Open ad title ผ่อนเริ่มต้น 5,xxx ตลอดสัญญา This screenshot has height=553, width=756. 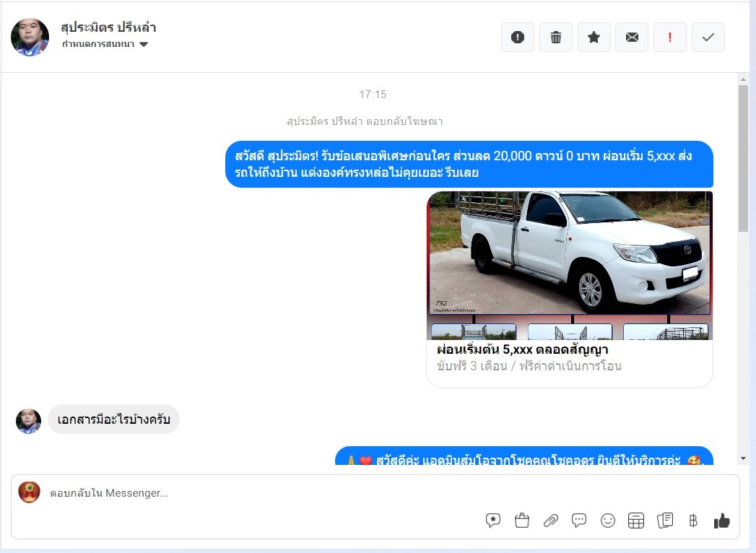522,349
